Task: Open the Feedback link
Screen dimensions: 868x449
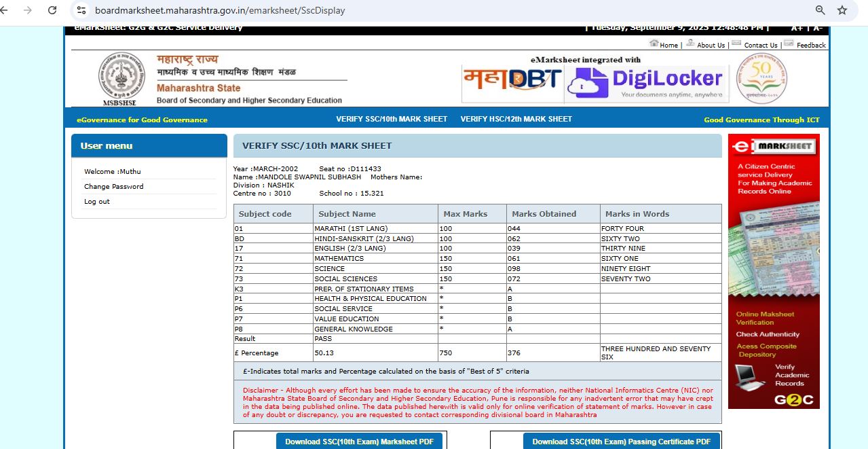Action: pyautogui.click(x=811, y=45)
